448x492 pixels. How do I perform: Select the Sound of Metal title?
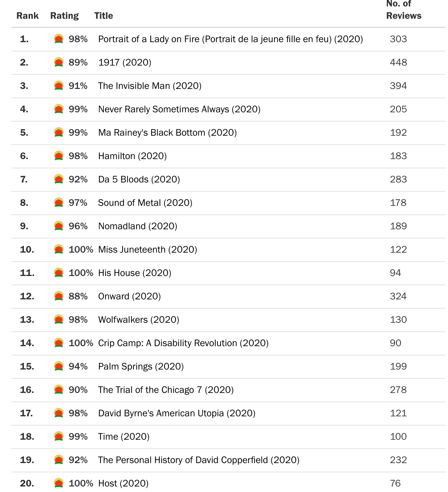tap(145, 203)
